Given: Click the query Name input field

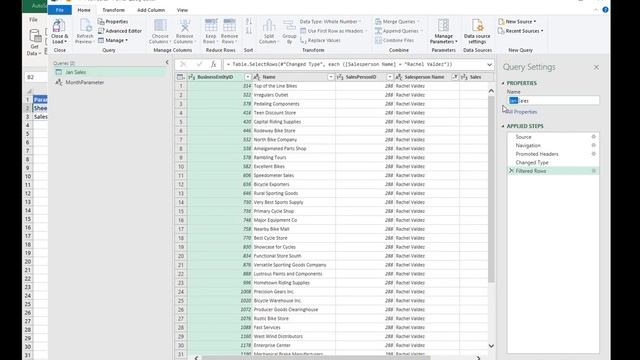Looking at the screenshot, I should click(x=553, y=100).
